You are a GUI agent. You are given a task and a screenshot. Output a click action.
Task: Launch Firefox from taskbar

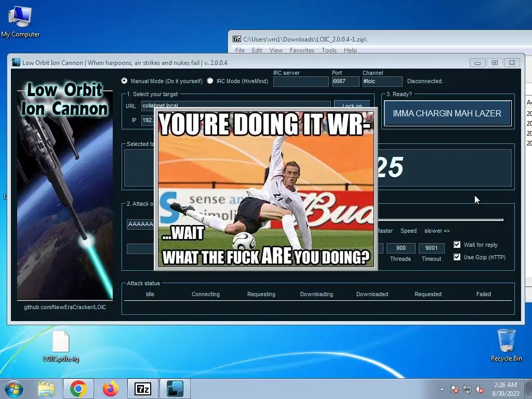click(x=111, y=389)
